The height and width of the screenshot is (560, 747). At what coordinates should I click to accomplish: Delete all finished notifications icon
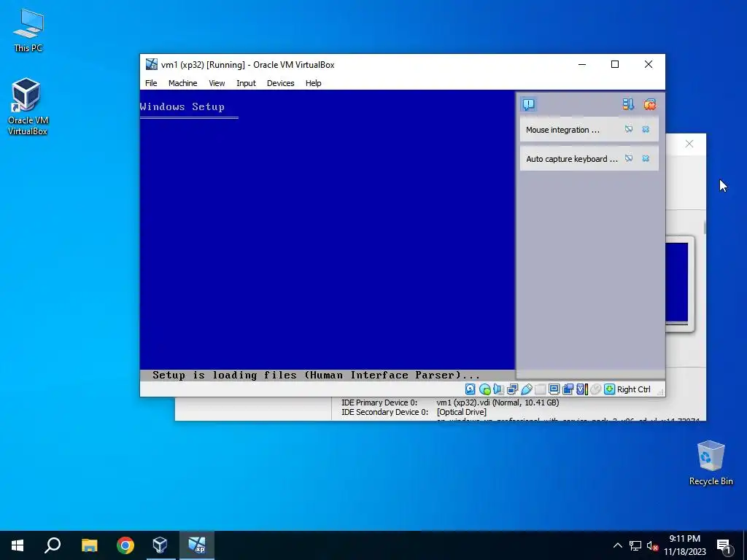click(x=649, y=104)
